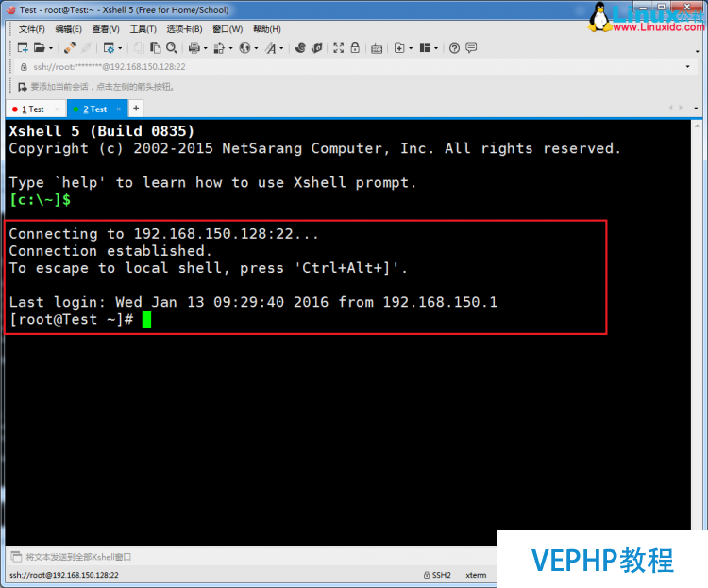Launch Xagent icon beside Xftp
Image resolution: width=708 pixels, height=588 pixels.
point(317,48)
